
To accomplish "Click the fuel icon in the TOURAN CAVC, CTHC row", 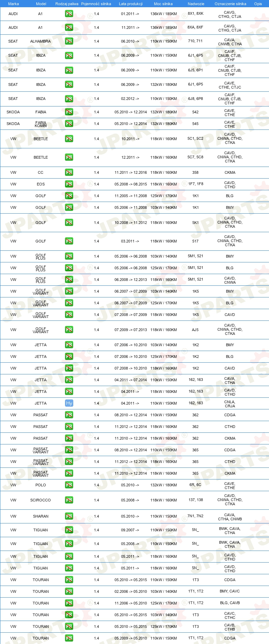I will click(69, 615).
